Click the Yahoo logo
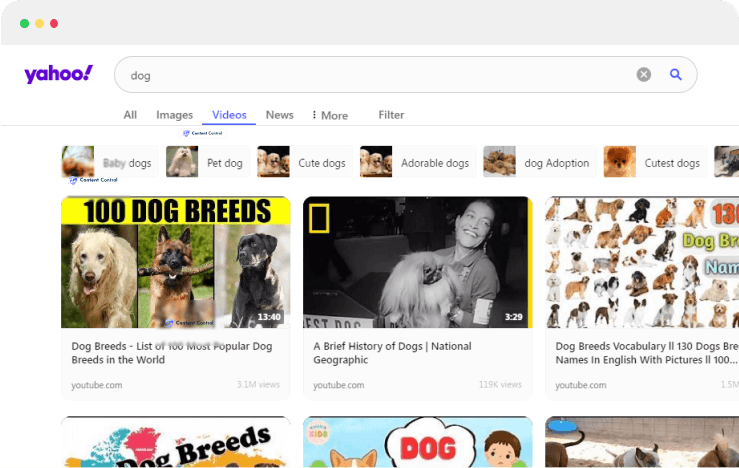This screenshot has width=739, height=468. click(58, 74)
